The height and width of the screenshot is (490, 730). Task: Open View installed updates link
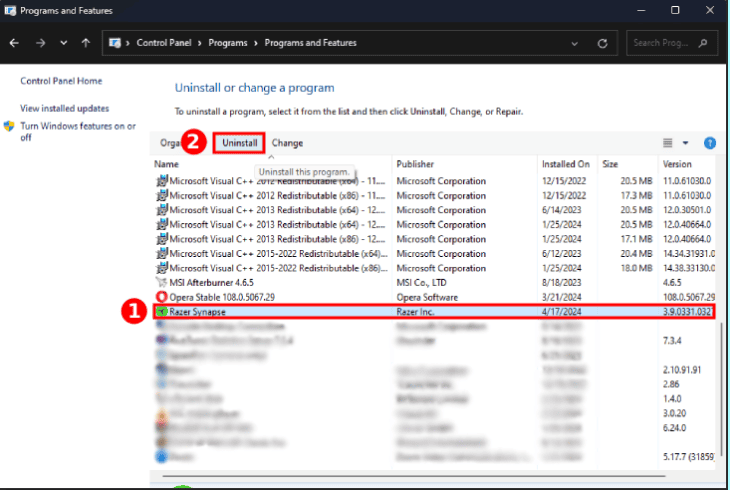64,109
